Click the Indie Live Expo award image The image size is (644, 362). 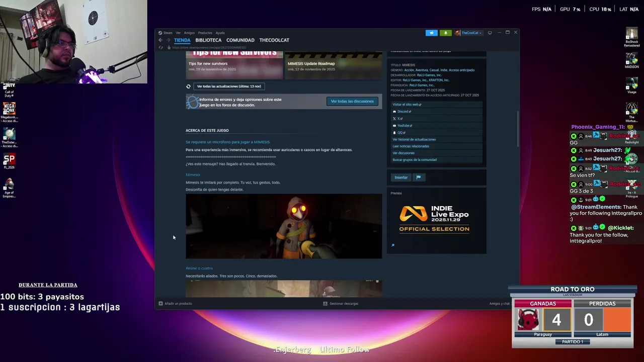434,219
